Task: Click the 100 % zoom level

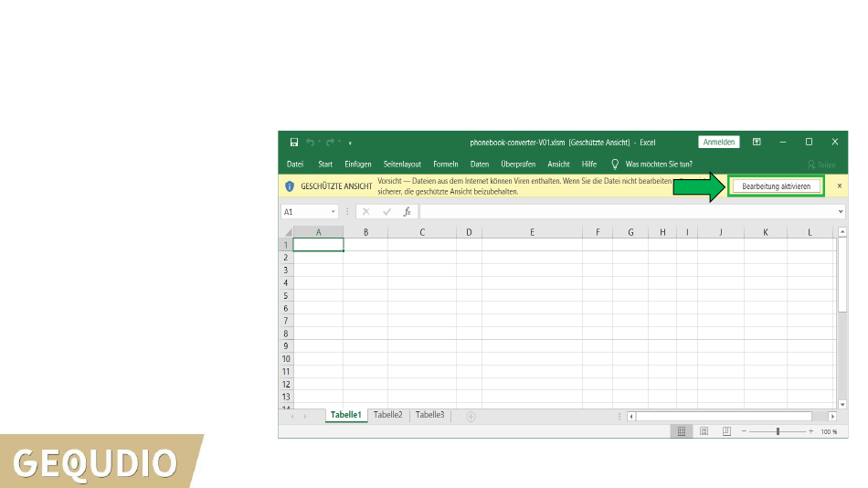Action: click(x=830, y=432)
